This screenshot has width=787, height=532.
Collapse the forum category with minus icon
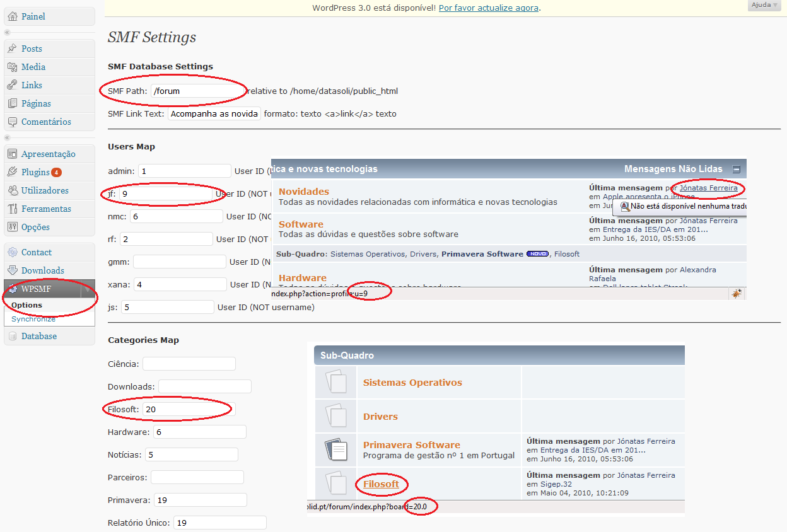pos(736,169)
